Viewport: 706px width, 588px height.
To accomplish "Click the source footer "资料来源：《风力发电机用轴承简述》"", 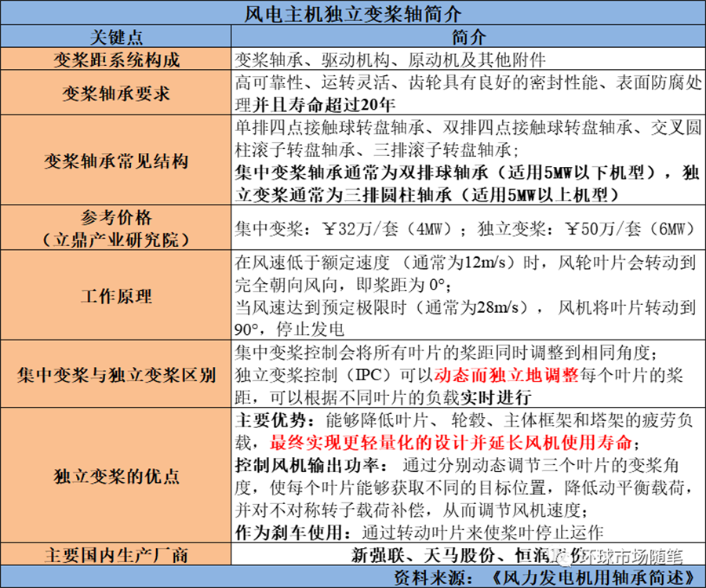I will click(353, 576).
